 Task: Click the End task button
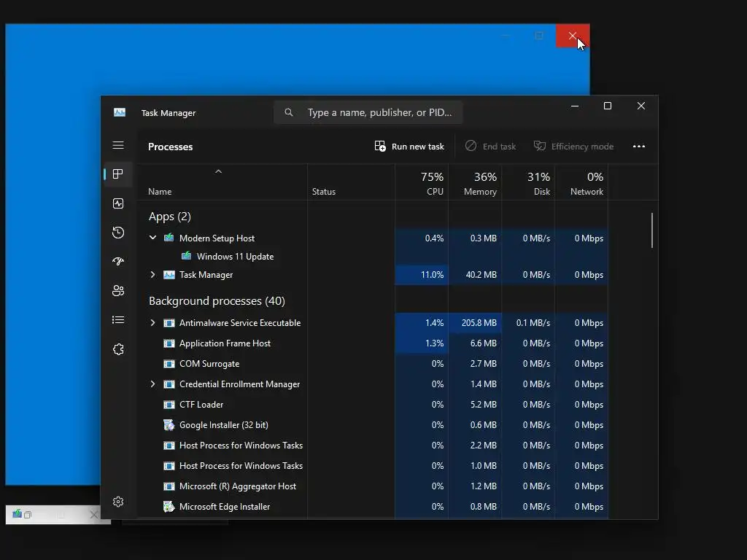(x=491, y=146)
